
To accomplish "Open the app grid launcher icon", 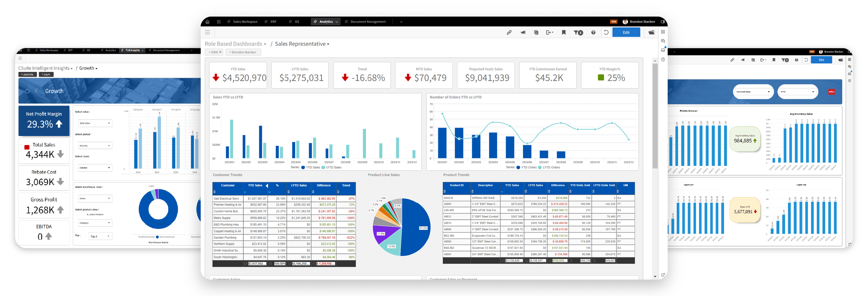I will click(x=219, y=22).
